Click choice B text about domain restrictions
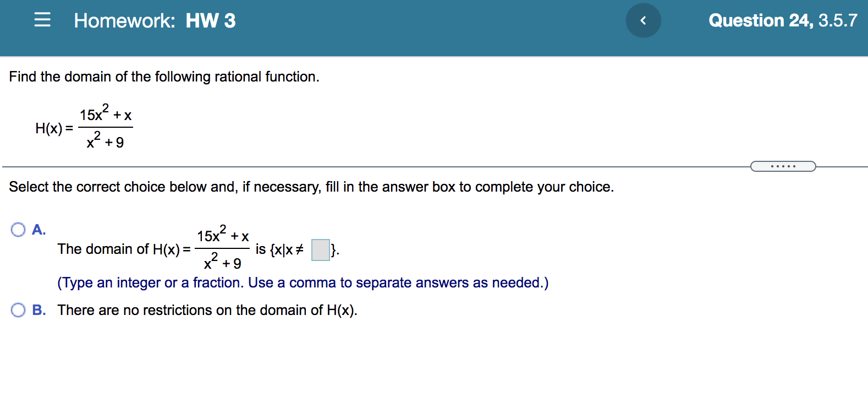 click(x=207, y=310)
